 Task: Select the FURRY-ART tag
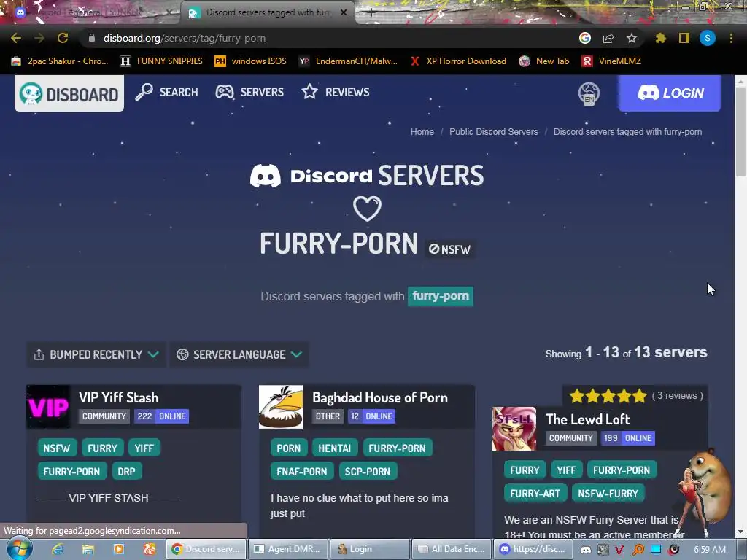click(535, 494)
